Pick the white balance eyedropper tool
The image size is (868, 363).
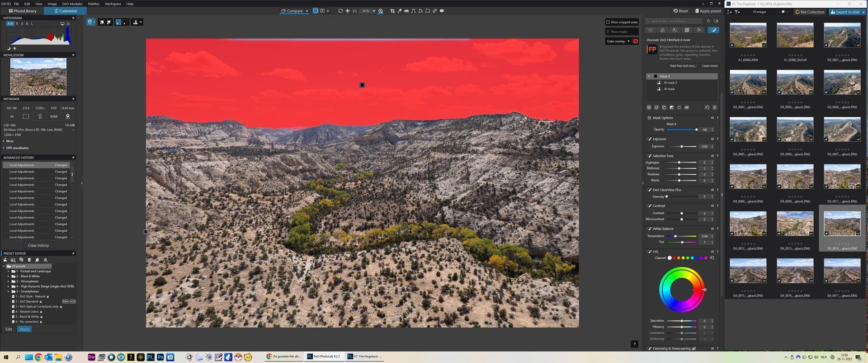click(400, 11)
